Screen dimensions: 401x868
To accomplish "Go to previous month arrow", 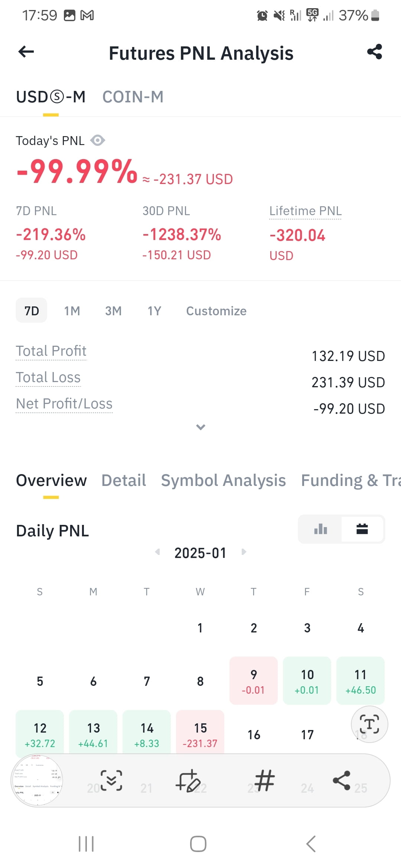I will click(x=157, y=552).
